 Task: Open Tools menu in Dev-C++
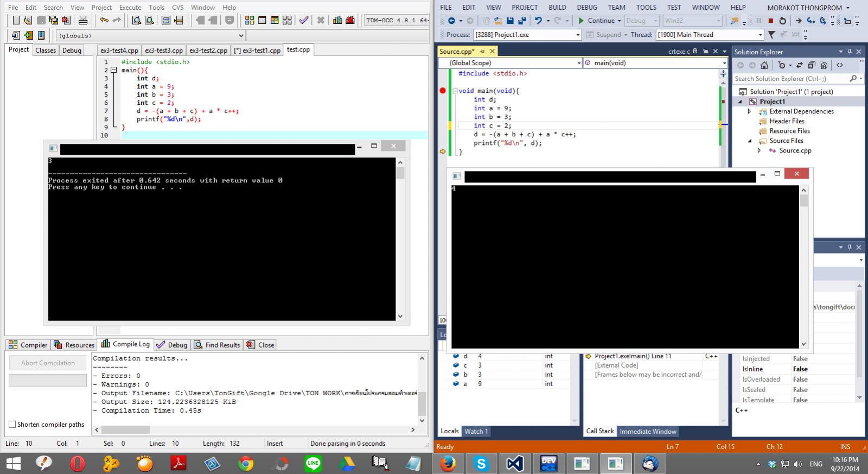156,7
